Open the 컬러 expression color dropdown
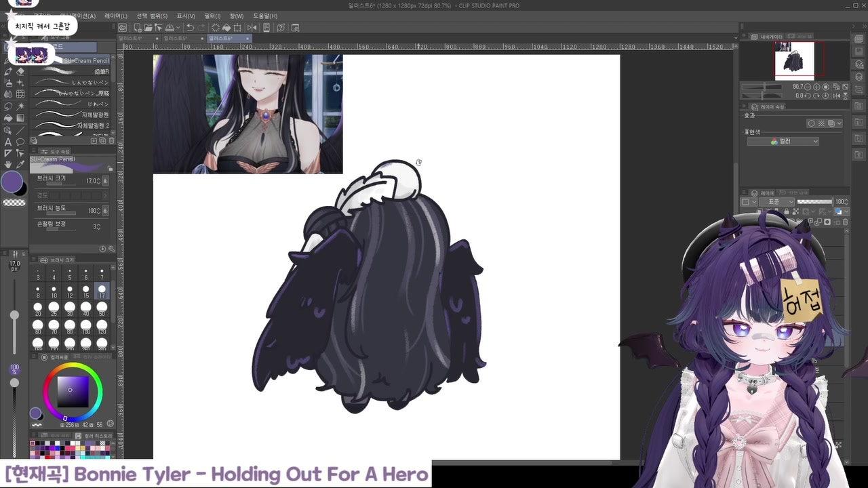Screen dimensions: 868x488 pyautogui.click(x=783, y=141)
